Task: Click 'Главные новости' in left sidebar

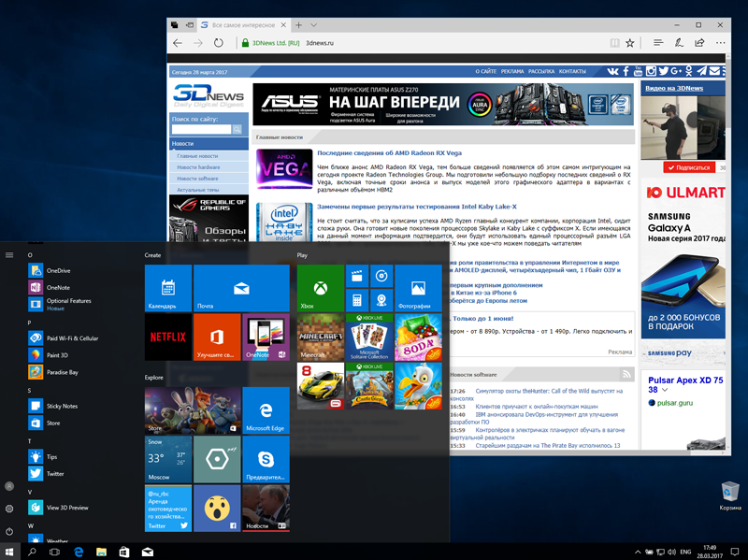Action: (x=197, y=156)
